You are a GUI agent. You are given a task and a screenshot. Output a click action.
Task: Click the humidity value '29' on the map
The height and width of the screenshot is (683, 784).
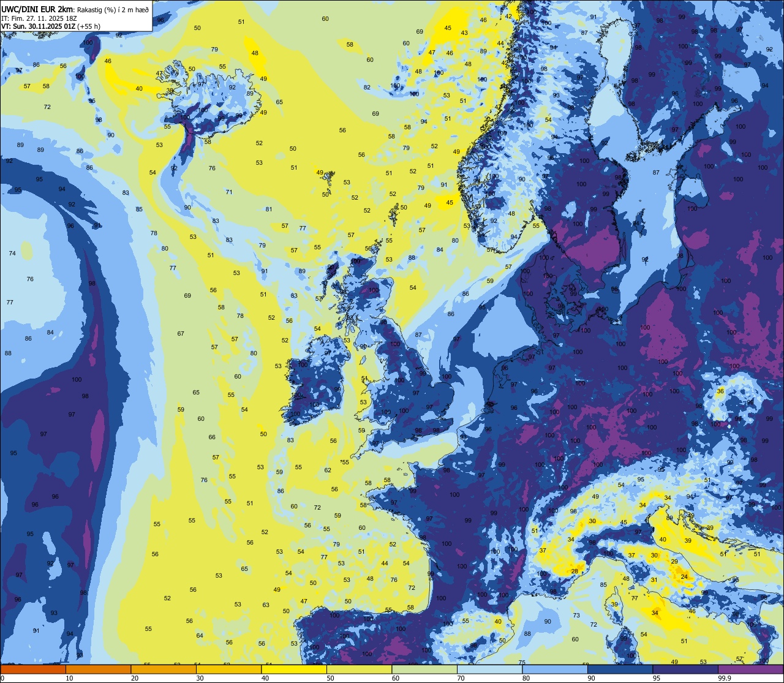coord(674,561)
